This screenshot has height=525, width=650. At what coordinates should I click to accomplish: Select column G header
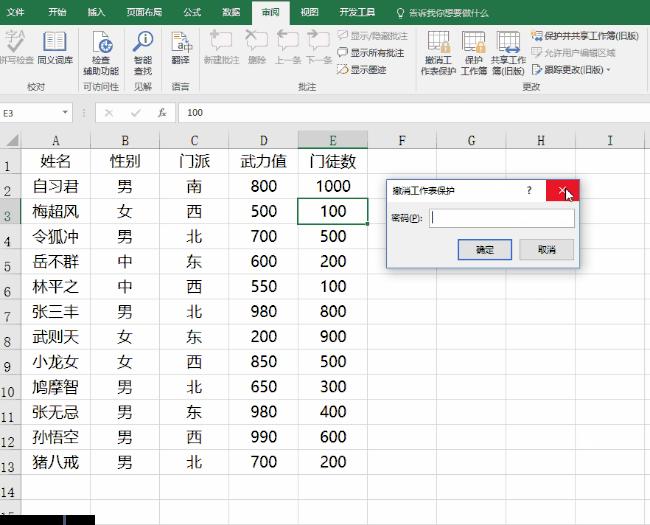click(x=471, y=140)
